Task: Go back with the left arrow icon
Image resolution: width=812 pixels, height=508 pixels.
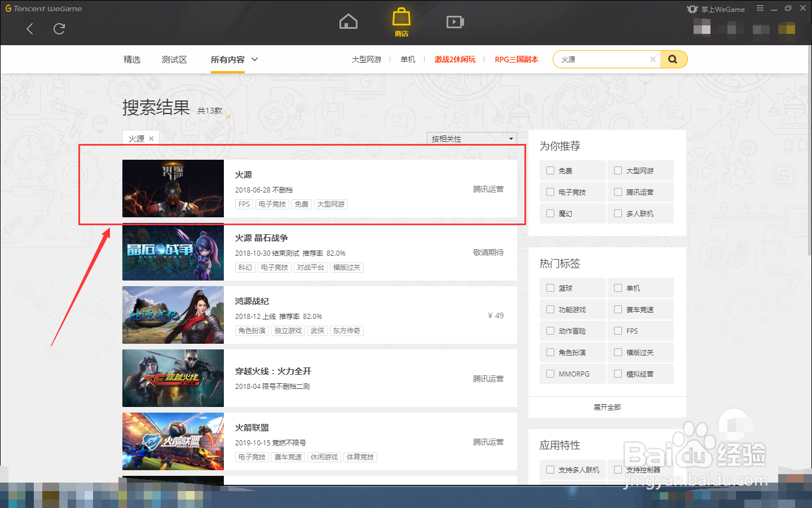Action: point(30,29)
